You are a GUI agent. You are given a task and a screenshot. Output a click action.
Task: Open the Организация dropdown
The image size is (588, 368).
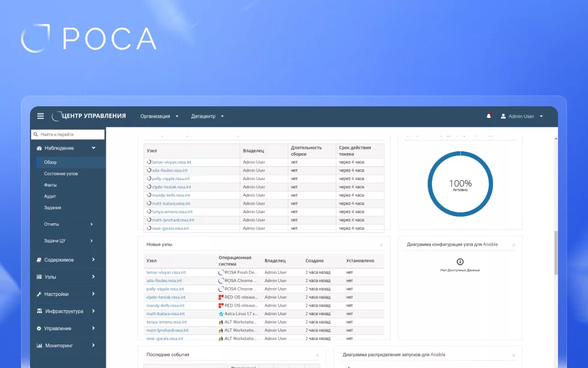tap(160, 116)
